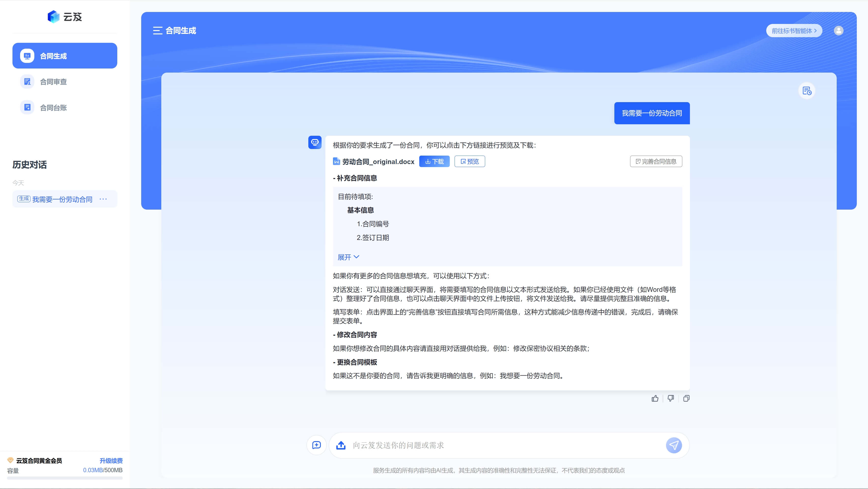Open the 合同台账 sidebar menu item

pos(53,107)
